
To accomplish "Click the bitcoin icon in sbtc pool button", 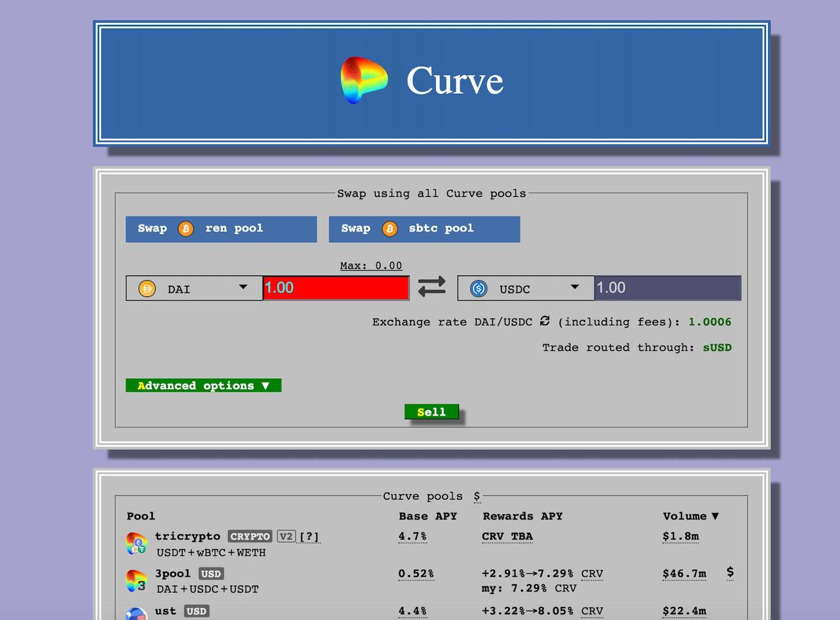I will tap(389, 229).
